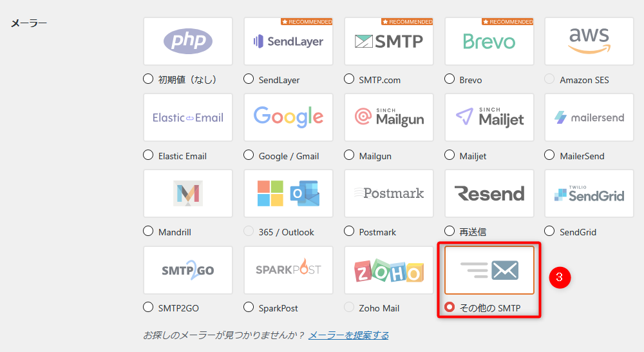Click the SMTP2GO logo card
The image size is (644, 352).
pos(188,270)
